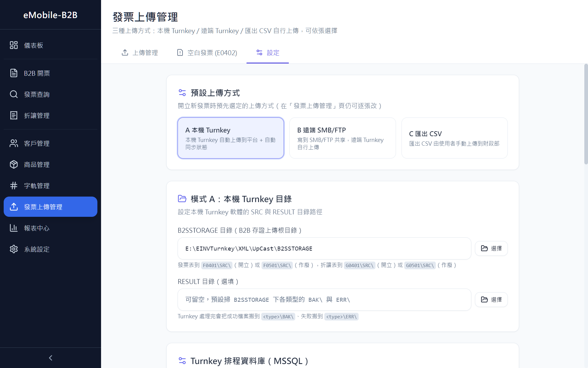The image size is (588, 368).
Task: Click the 發票上傳管理 page heading
Action: 145,17
